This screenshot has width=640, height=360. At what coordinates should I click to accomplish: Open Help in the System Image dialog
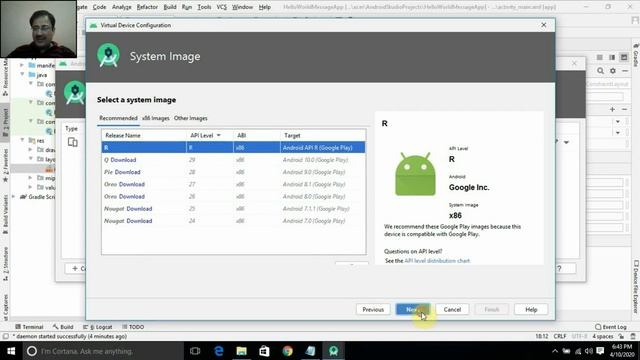531,309
